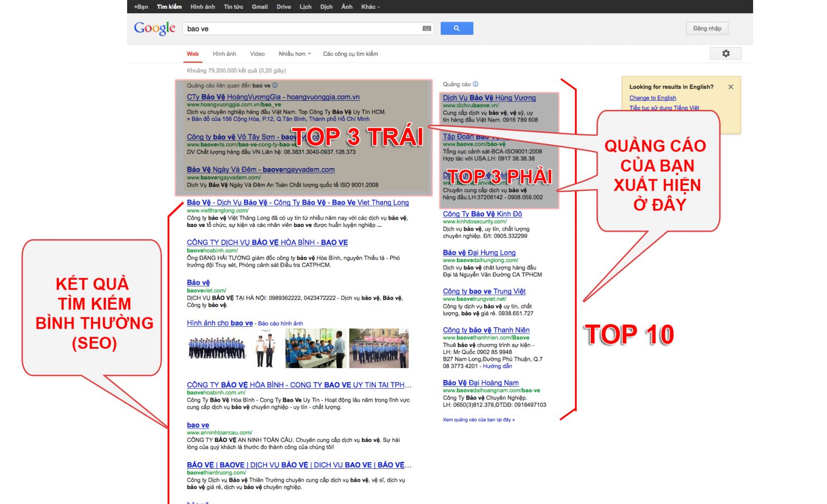Screen dimensions: 827x504
Task: Click the 'Hướng dẫn' directions link
Action: pos(497,366)
